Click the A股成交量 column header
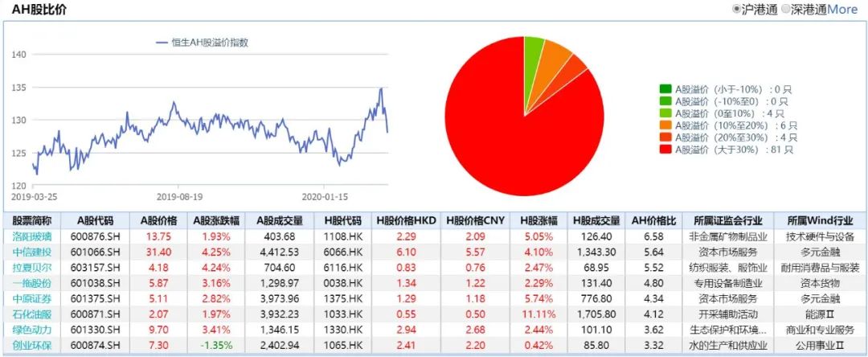 click(x=280, y=220)
